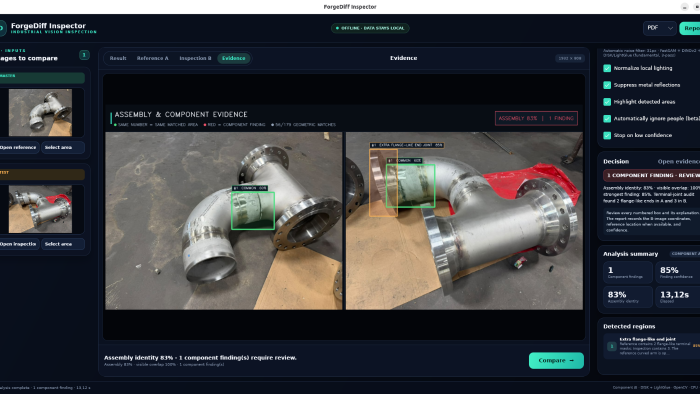700x394 pixels.
Task: Select the Extra flange-like end joint region entry
Action: tap(653, 346)
